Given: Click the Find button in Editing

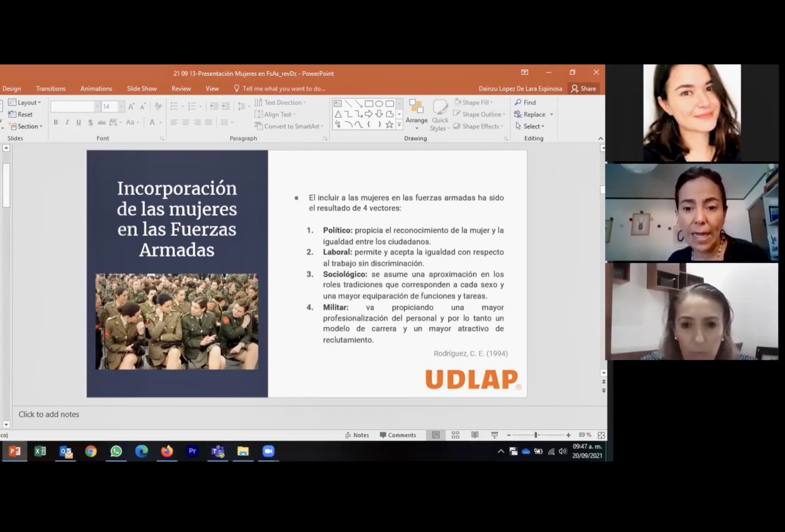Looking at the screenshot, I should [x=525, y=103].
